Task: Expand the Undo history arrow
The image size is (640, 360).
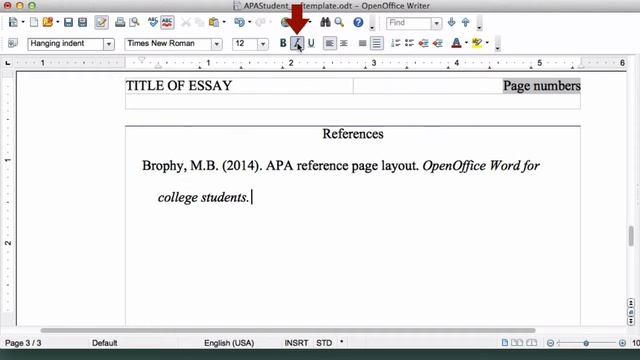Action: (x=249, y=22)
